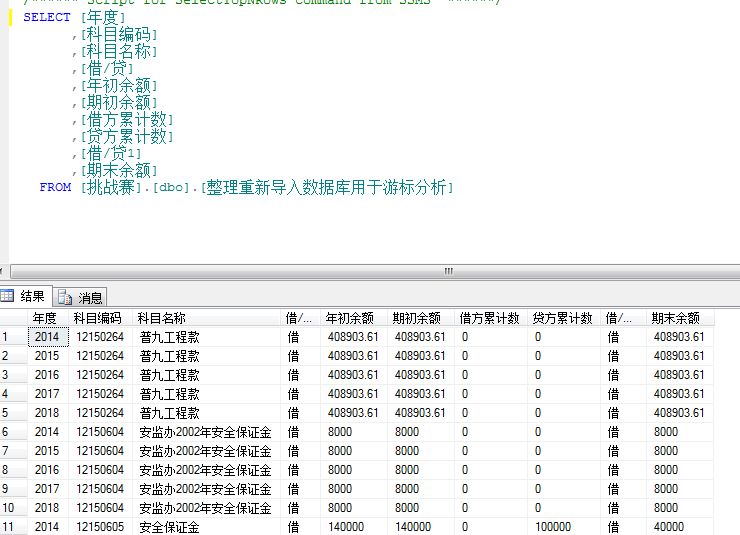Image resolution: width=740 pixels, height=535 pixels.
Task: Select the 期末余额 column header
Action: [x=680, y=318]
